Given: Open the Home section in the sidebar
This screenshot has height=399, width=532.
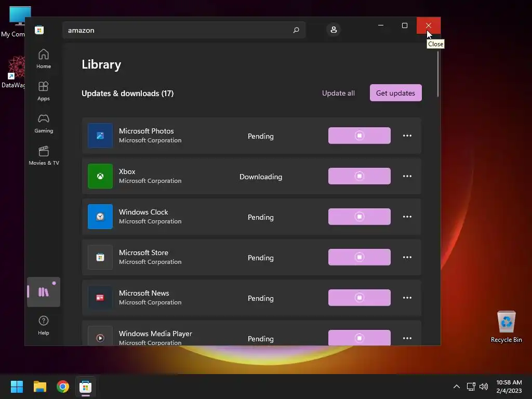Looking at the screenshot, I should coord(44,59).
